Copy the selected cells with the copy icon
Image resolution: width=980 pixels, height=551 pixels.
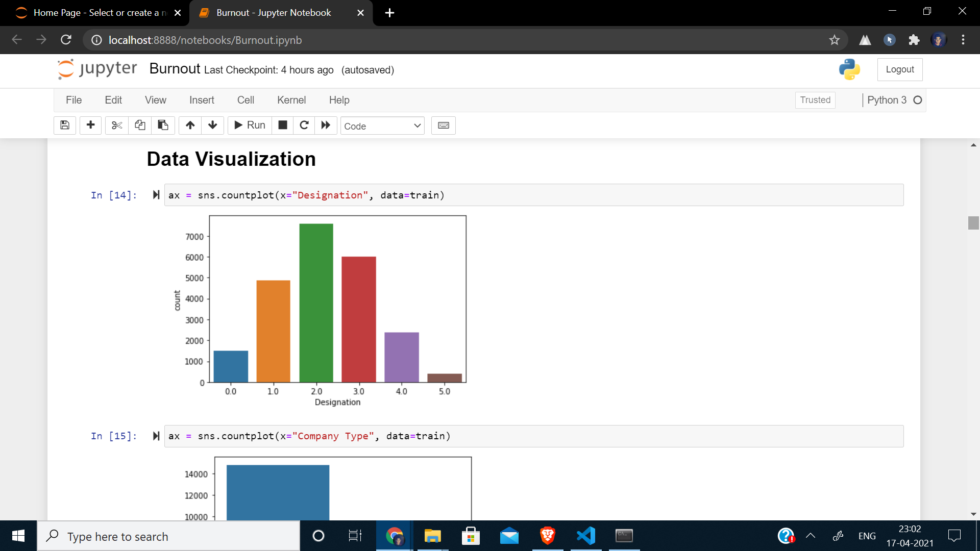140,125
